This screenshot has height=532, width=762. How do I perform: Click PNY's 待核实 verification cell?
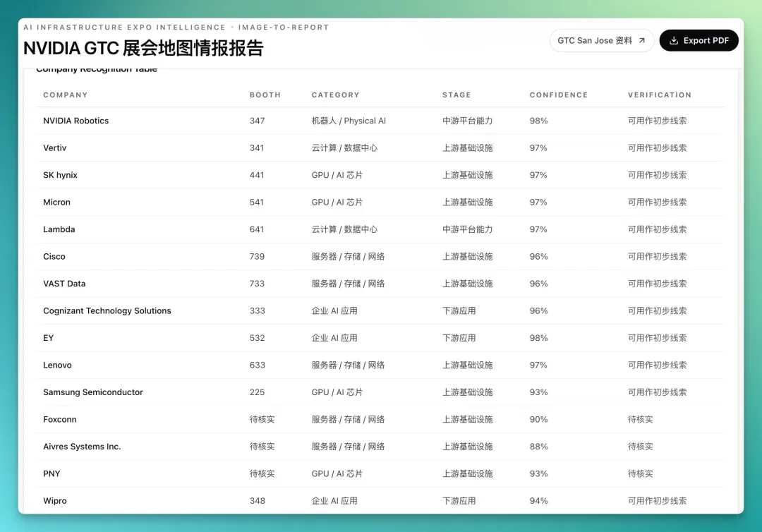point(640,473)
